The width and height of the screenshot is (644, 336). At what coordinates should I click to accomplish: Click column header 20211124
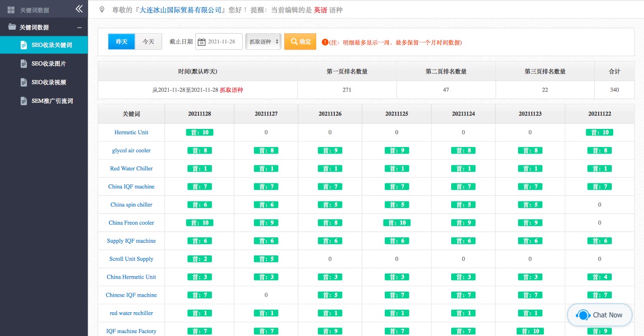point(463,114)
